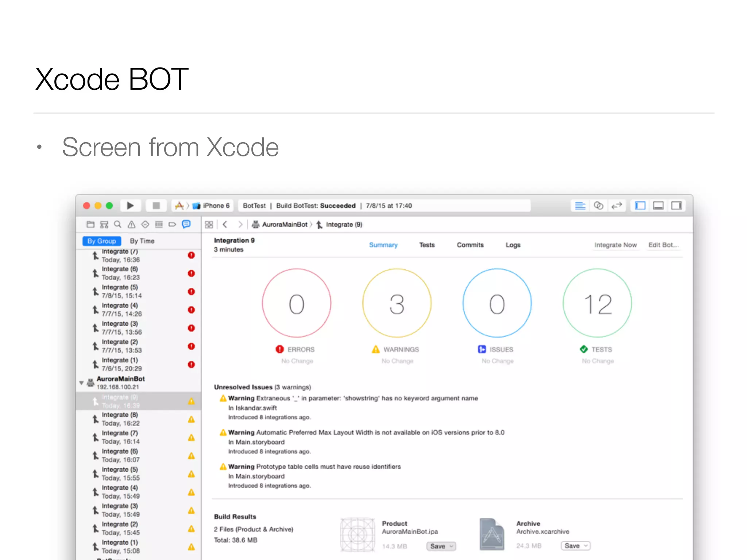Open the Project navigator folder icon
This screenshot has height=560, width=747.
click(x=90, y=224)
